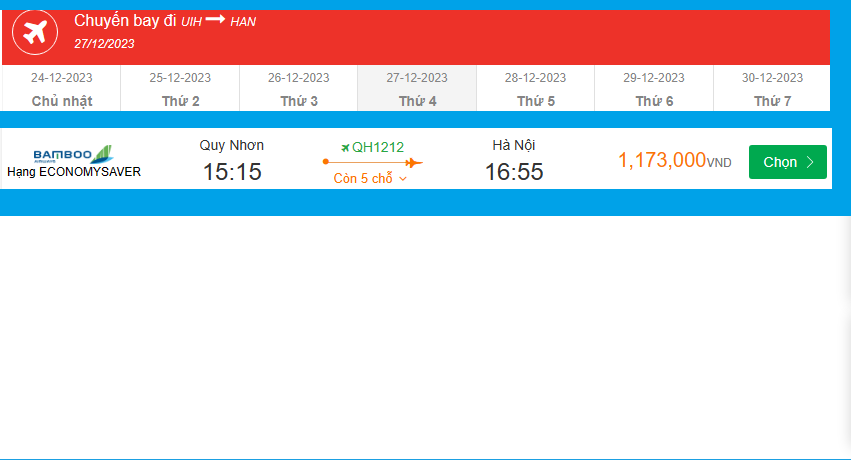Screen dimensions: 851x460
Task: Click the 15:15 departure time
Action: (x=232, y=172)
